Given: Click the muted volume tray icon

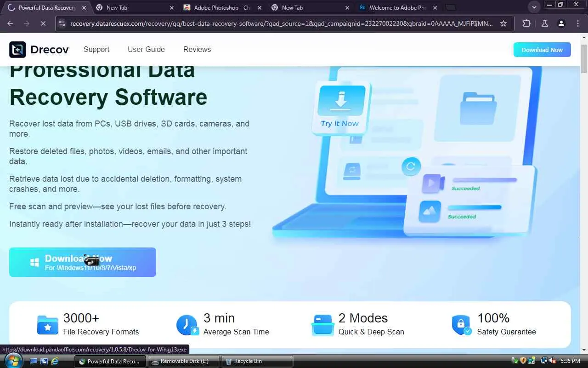Looking at the screenshot, I should [x=552, y=361].
